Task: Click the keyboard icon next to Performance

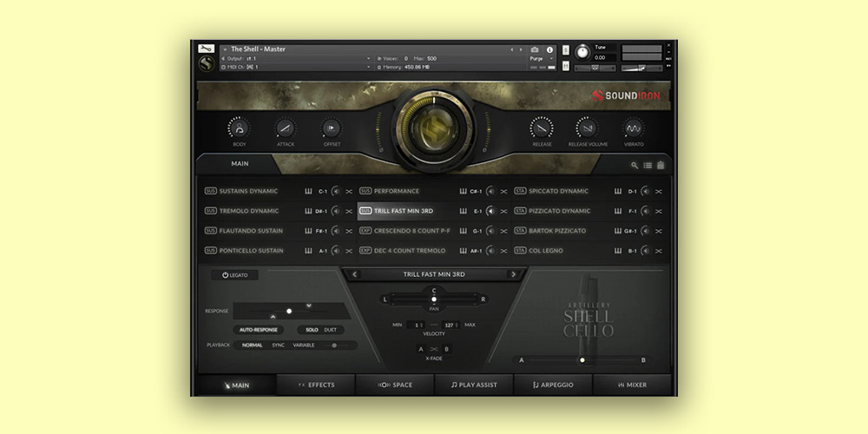Action: coord(463,191)
